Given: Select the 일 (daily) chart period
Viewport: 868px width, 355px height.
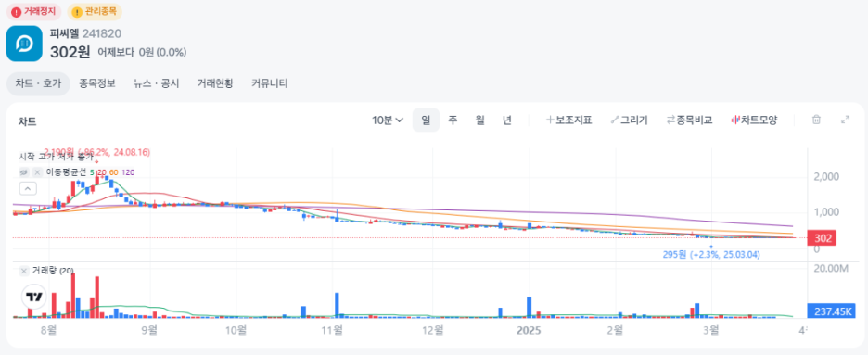Looking at the screenshot, I should click(426, 120).
